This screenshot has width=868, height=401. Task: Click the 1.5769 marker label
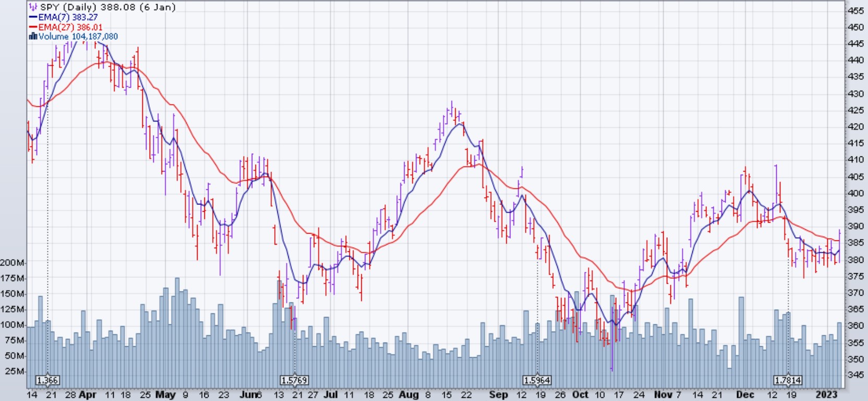pos(294,381)
